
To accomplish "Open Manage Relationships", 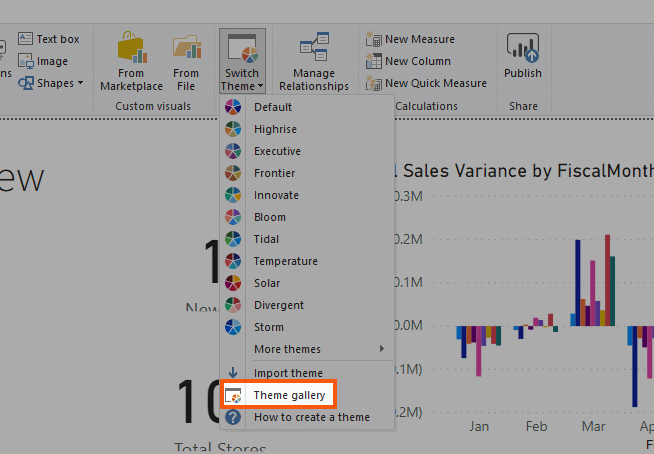I will (314, 62).
